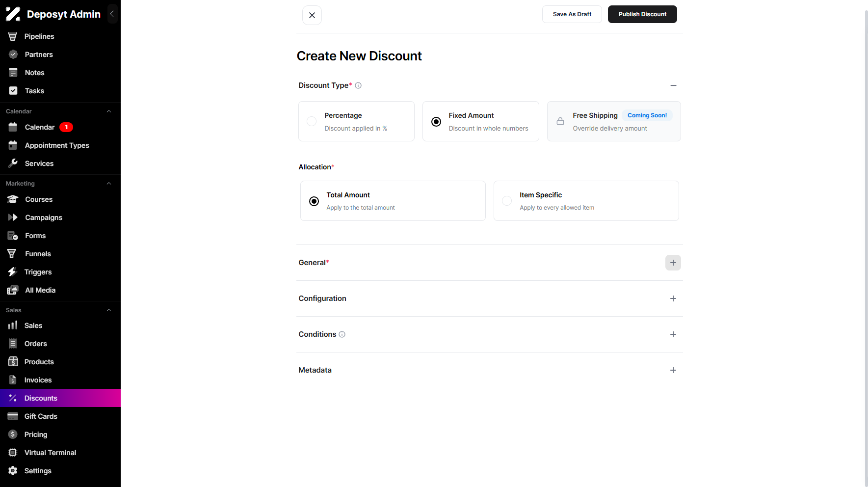Open the Orders menu item
The width and height of the screenshot is (868, 487).
pyautogui.click(x=60, y=344)
